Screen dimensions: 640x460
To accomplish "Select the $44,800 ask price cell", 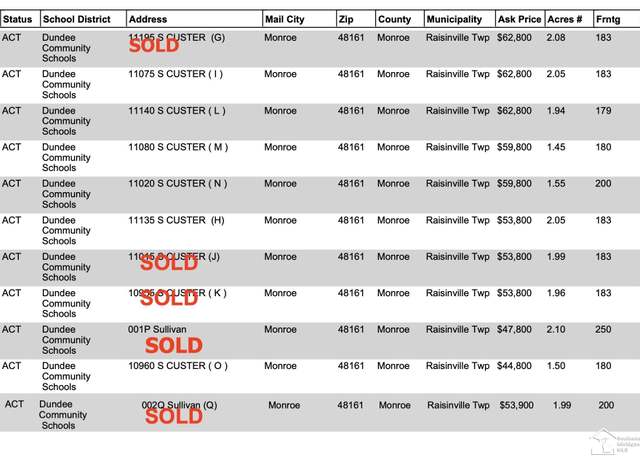I will click(x=514, y=366).
